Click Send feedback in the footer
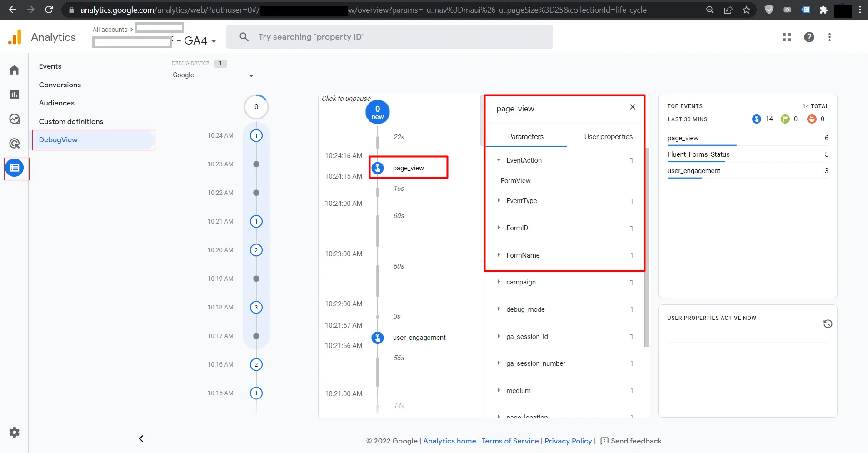 click(x=631, y=441)
